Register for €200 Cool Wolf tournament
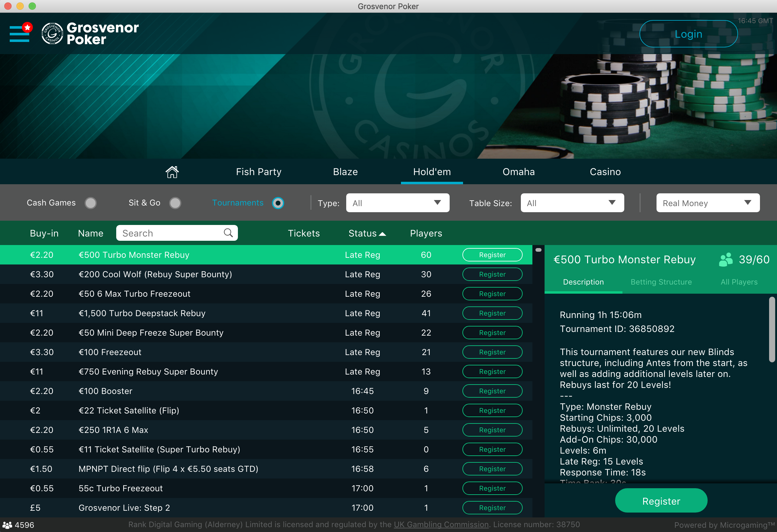 (x=492, y=274)
